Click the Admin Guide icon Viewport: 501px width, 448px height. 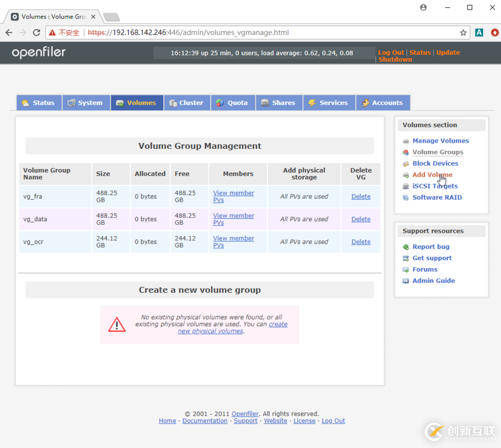pyautogui.click(x=405, y=281)
